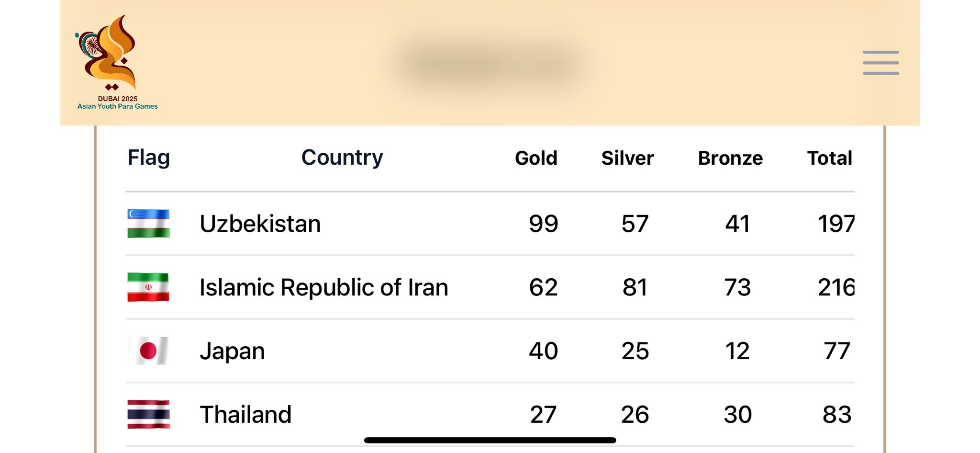Click the Uzbekistan flag icon

pos(148,224)
